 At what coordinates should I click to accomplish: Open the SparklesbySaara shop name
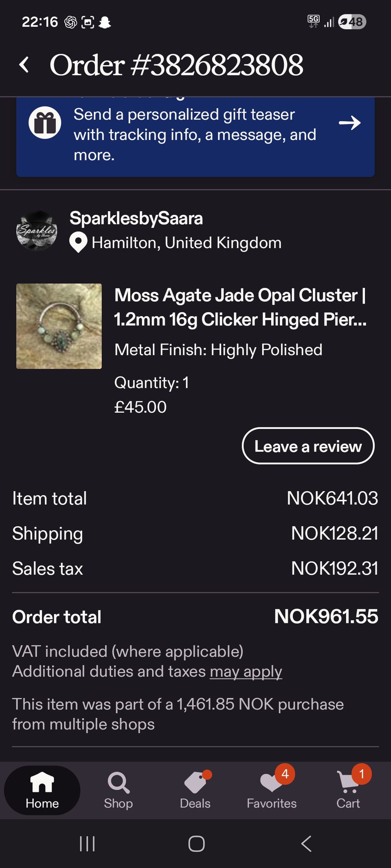(x=136, y=219)
